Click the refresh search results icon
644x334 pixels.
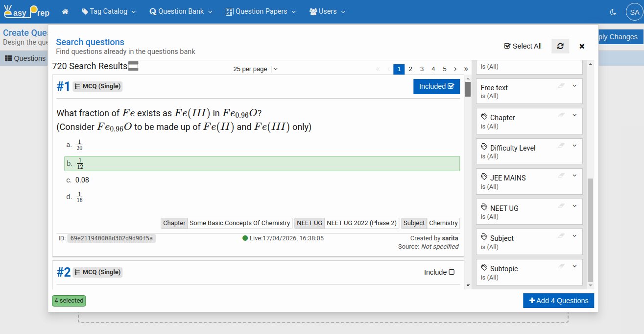point(560,46)
